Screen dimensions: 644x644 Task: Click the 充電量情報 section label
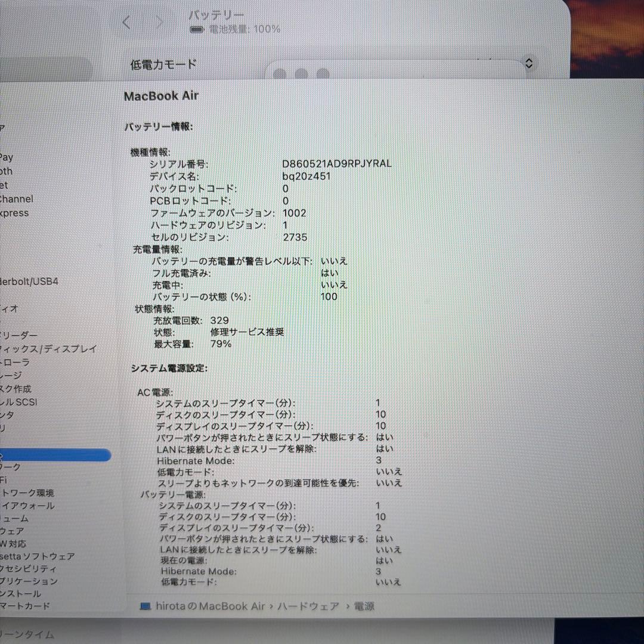pos(157,249)
